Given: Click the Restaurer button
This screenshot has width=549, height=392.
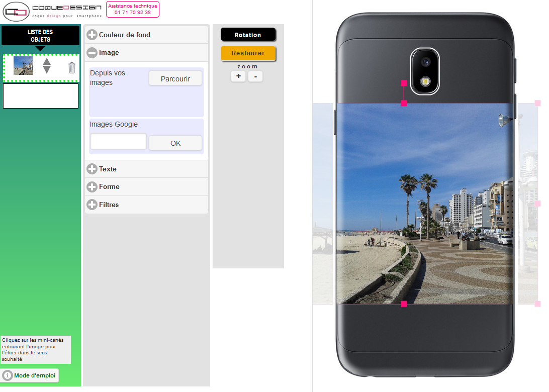Looking at the screenshot, I should [x=248, y=53].
